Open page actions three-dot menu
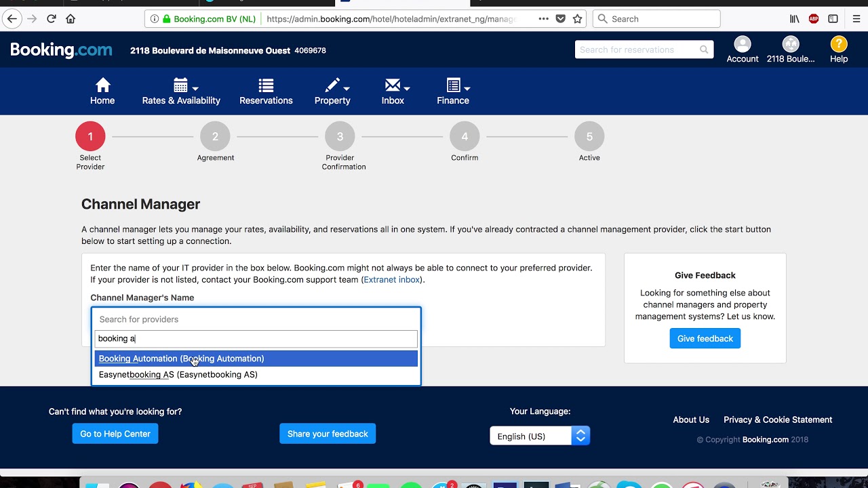The image size is (868, 488). (543, 19)
